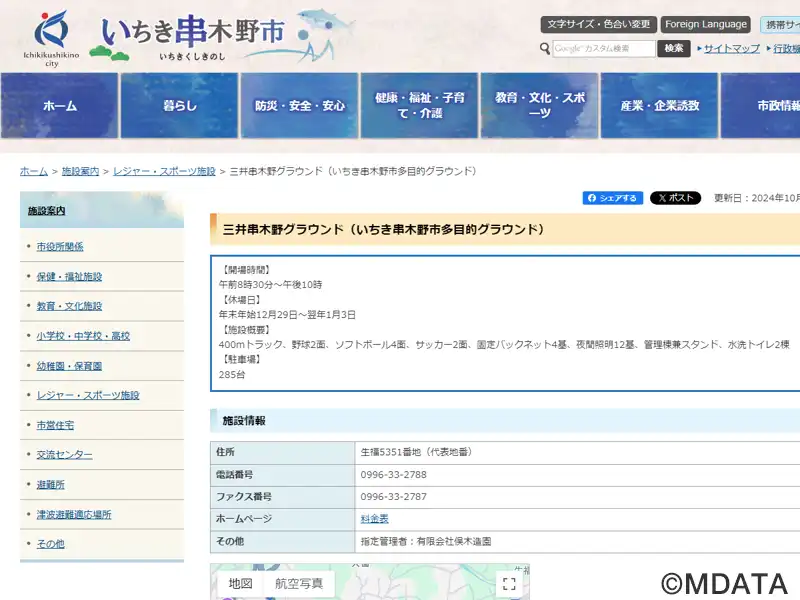Share page with Facebook シェアする button
The width and height of the screenshot is (800, 600).
613,198
